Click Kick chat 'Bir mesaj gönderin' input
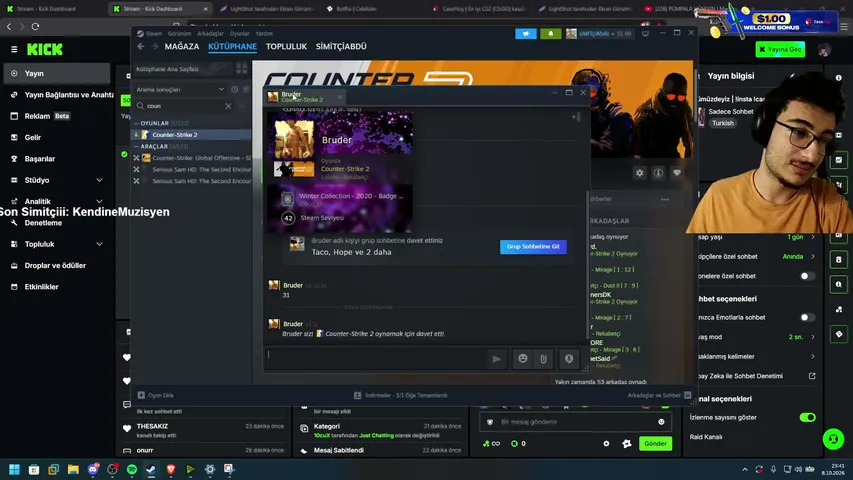Image resolution: width=853 pixels, height=480 pixels. [576, 422]
